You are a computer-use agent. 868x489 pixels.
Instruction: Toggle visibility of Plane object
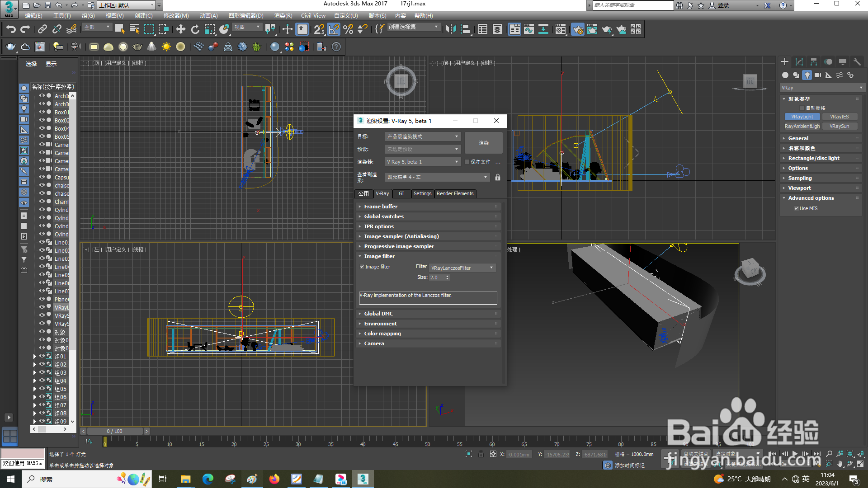click(42, 299)
